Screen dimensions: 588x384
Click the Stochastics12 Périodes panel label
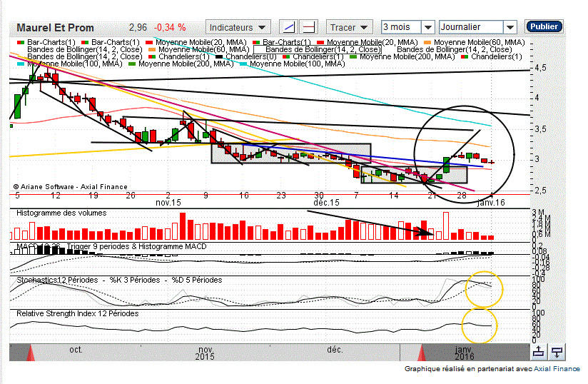coord(119,280)
